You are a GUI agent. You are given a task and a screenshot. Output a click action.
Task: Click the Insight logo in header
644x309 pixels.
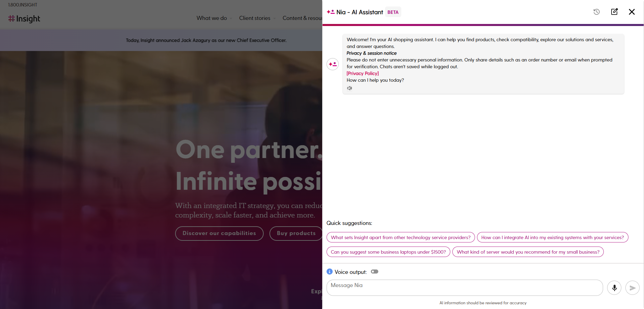[24, 19]
